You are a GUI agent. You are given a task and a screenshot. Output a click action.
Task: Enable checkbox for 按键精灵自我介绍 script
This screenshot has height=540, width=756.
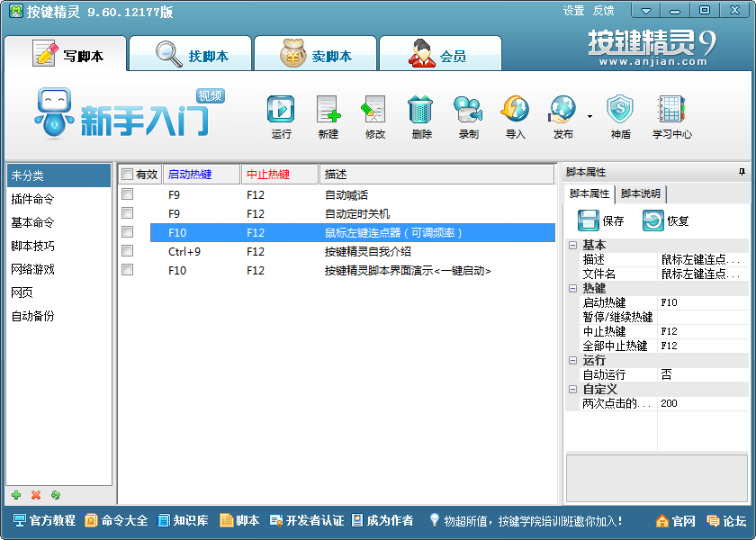[x=127, y=251]
